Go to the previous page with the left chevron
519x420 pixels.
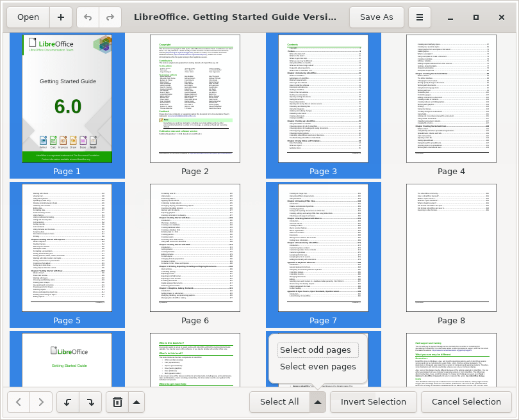[x=19, y=402]
